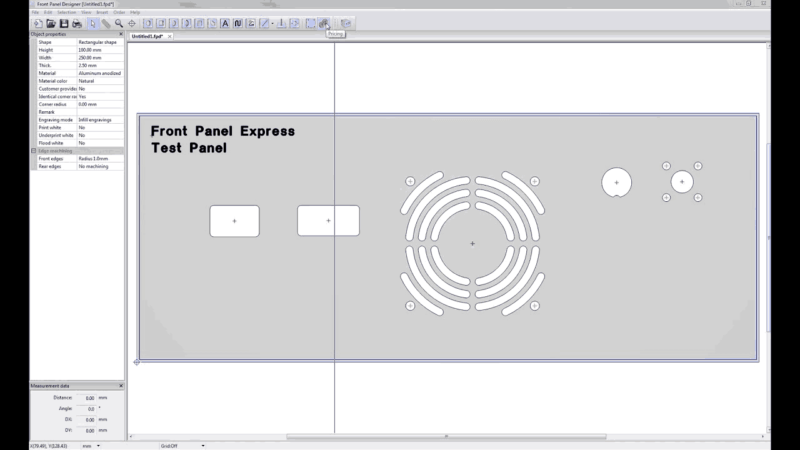Viewport: 800px width, 450px height.
Task: Click the Print icon in toolbar
Action: (77, 23)
